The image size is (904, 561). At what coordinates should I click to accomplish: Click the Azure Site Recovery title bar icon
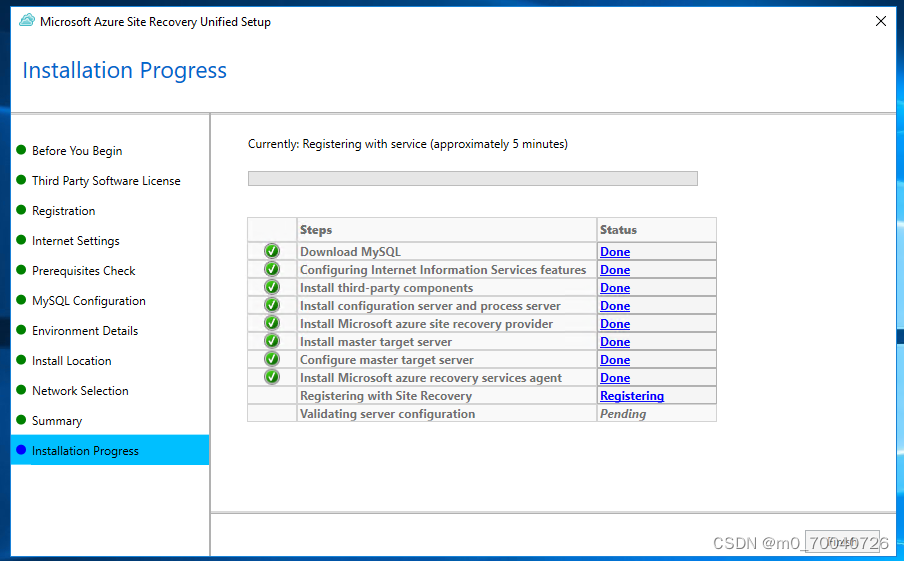click(27, 21)
